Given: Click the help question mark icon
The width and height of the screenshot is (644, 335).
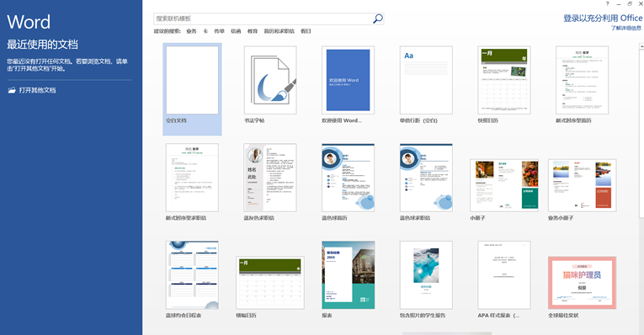Looking at the screenshot, I should click(x=607, y=3).
